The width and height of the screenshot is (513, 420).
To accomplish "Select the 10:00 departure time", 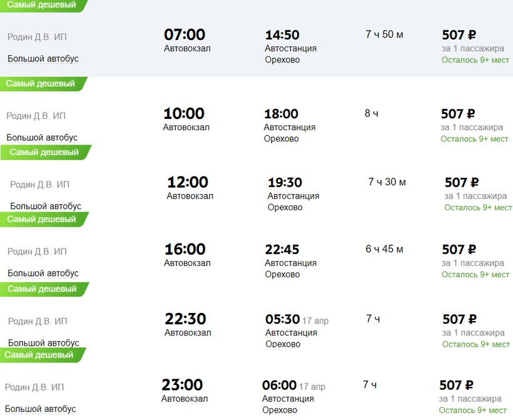I will [x=184, y=114].
